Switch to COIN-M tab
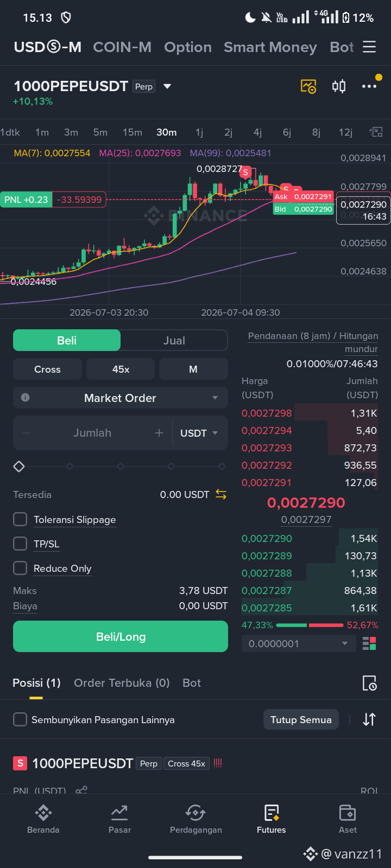This screenshot has width=391, height=868. coord(122,47)
